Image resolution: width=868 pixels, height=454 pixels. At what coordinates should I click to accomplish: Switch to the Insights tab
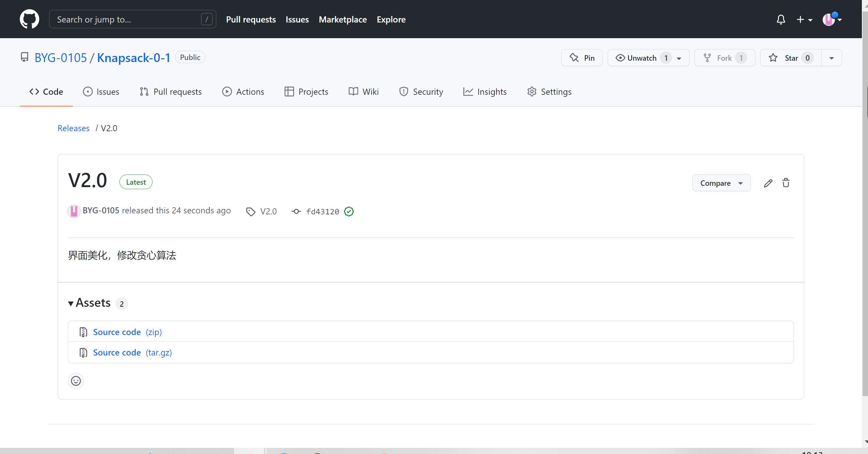pyautogui.click(x=485, y=92)
